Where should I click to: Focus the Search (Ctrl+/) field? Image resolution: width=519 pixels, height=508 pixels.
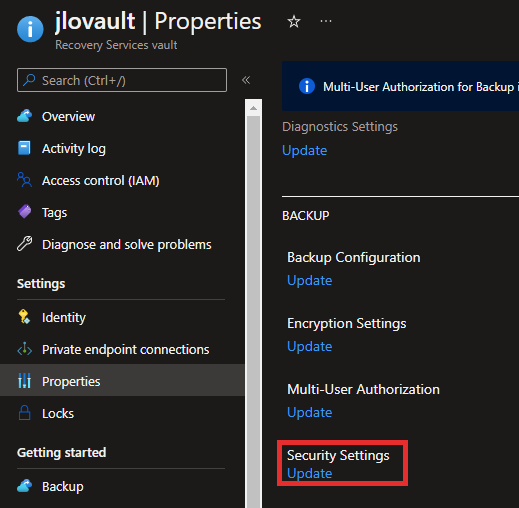pos(122,80)
